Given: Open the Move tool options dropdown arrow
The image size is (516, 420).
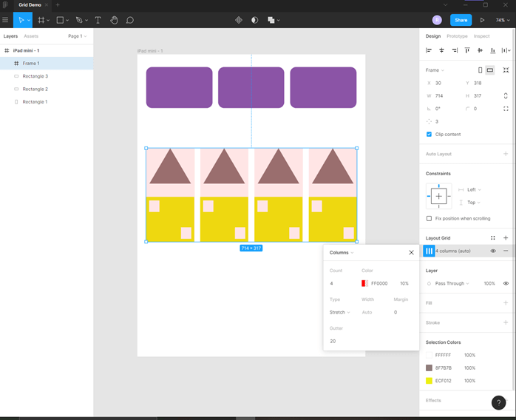Looking at the screenshot, I should click(29, 21).
